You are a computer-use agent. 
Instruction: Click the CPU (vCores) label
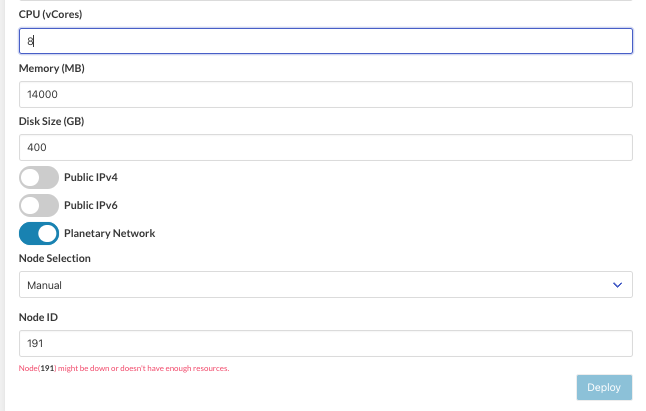[x=50, y=14]
